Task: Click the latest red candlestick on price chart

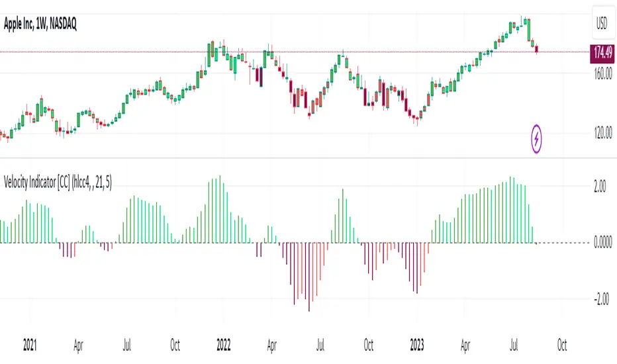Action: point(536,48)
